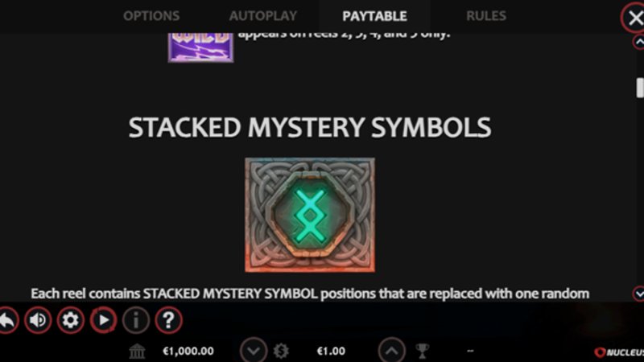Screen dimensions: 644x362
Task: Increase bet with the up chevron
Action: pos(391,351)
